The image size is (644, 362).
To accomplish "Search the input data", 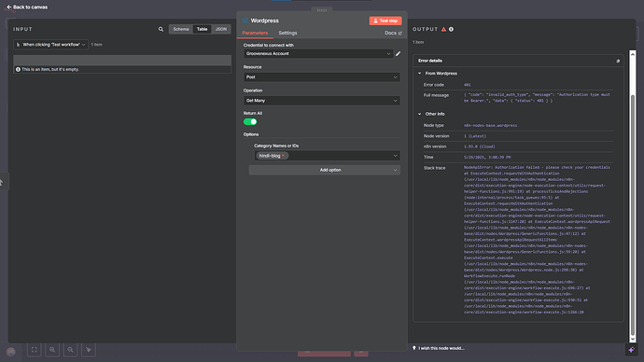I will pyautogui.click(x=161, y=29).
